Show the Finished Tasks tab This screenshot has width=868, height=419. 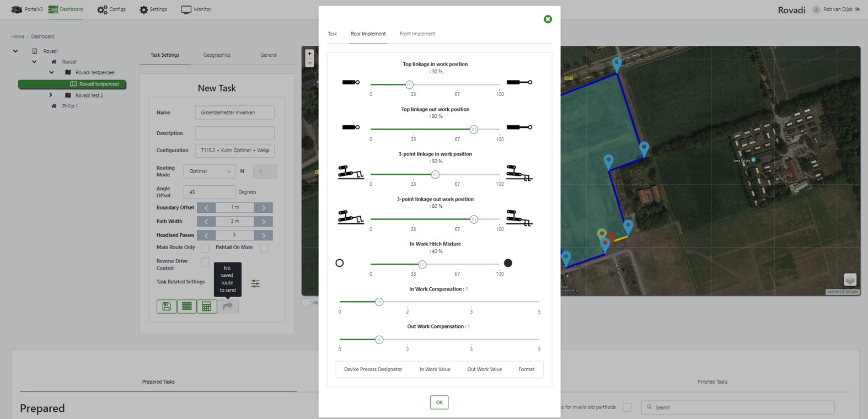click(x=712, y=382)
